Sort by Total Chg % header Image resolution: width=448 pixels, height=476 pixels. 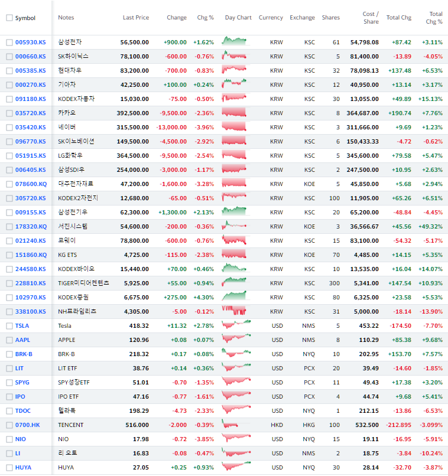tap(434, 18)
